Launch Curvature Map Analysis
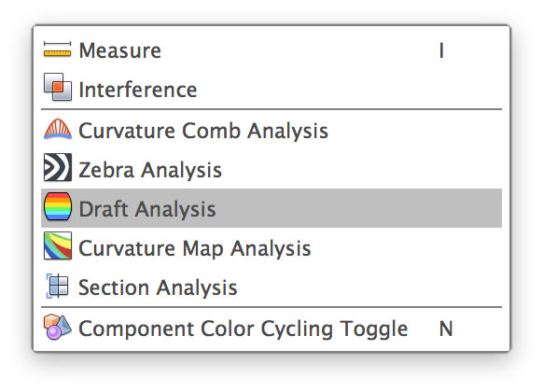This screenshot has width=543, height=392. (x=271, y=248)
